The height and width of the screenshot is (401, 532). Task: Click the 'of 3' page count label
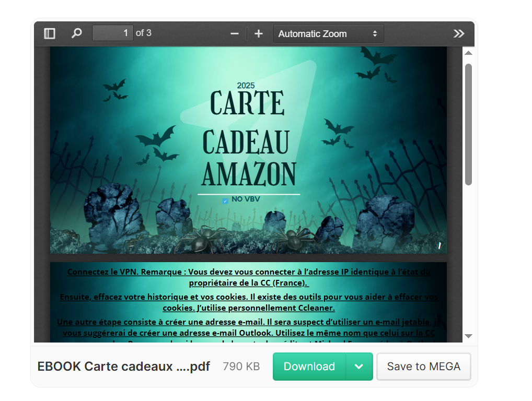[x=144, y=33]
